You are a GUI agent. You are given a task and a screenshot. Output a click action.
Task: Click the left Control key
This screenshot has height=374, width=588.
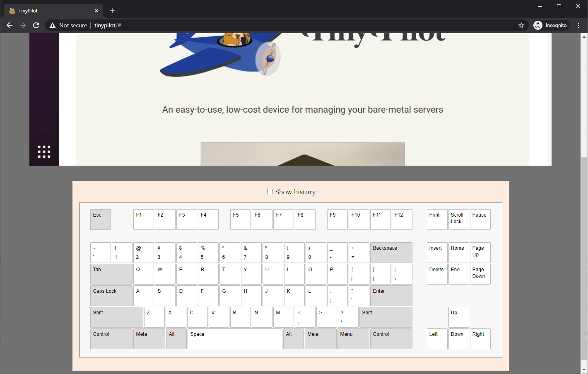point(111,339)
